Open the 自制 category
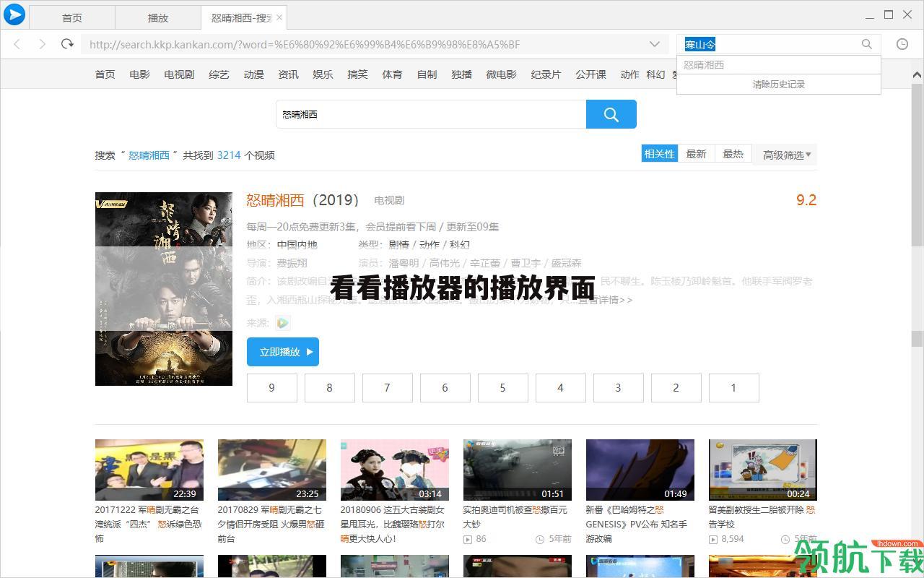924x578 pixels. tap(427, 74)
